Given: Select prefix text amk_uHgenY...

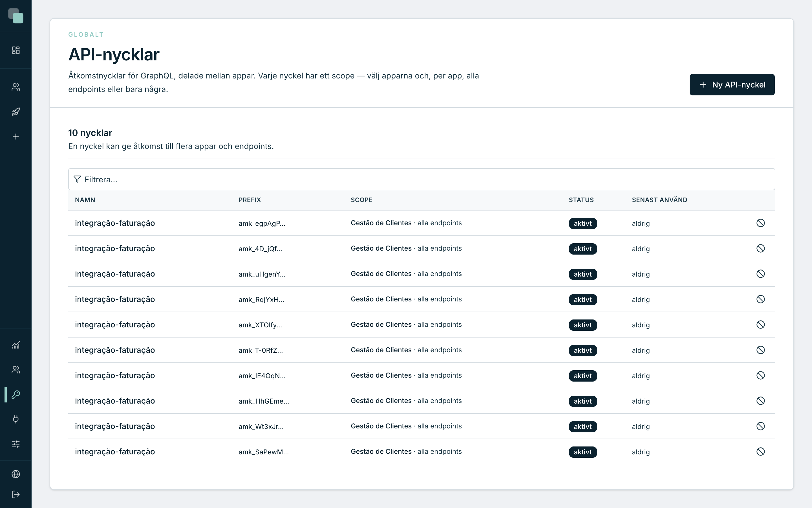Looking at the screenshot, I should [x=262, y=274].
